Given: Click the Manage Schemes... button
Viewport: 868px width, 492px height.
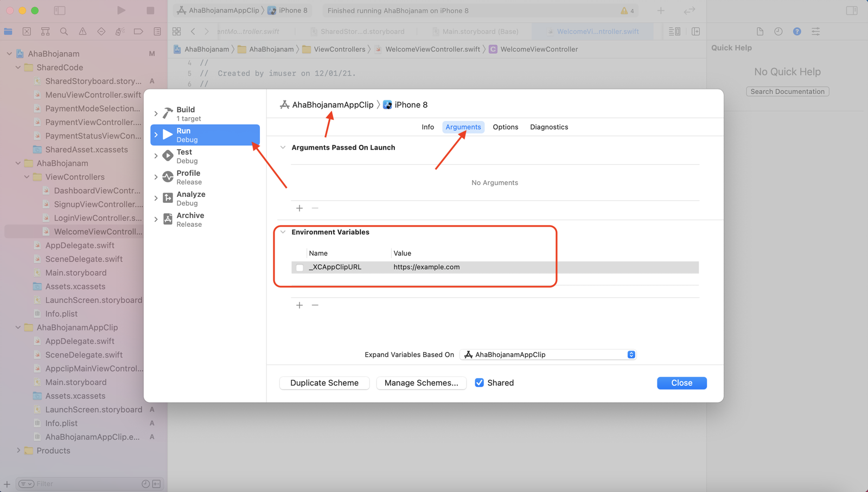Looking at the screenshot, I should [x=422, y=383].
